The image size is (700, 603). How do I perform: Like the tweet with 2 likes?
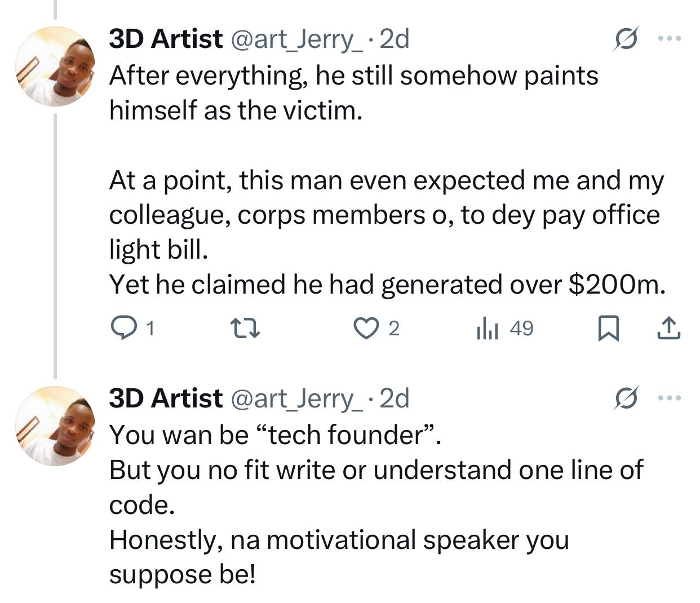click(x=366, y=328)
